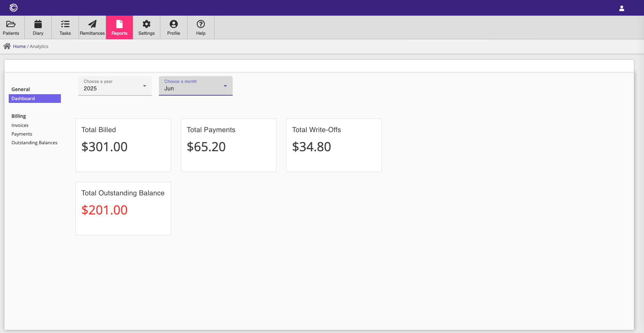Click the app logo in header
644x333 pixels.
tap(14, 8)
